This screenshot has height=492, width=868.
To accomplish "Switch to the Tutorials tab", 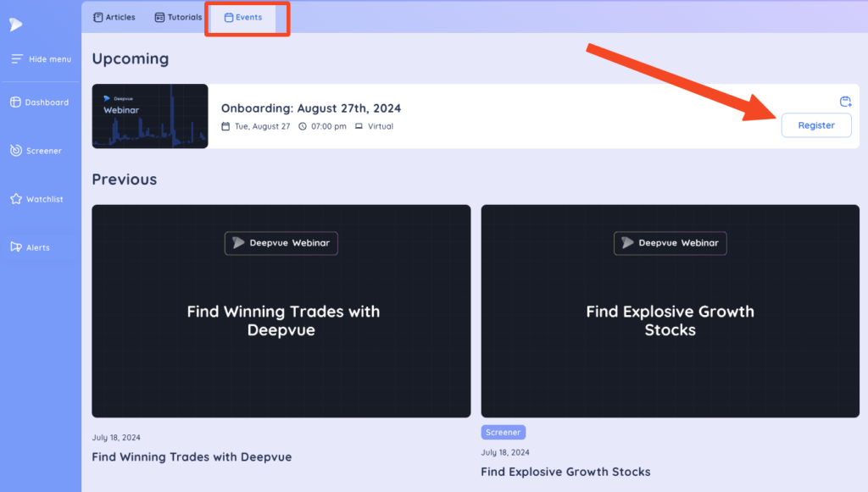I will pos(178,17).
